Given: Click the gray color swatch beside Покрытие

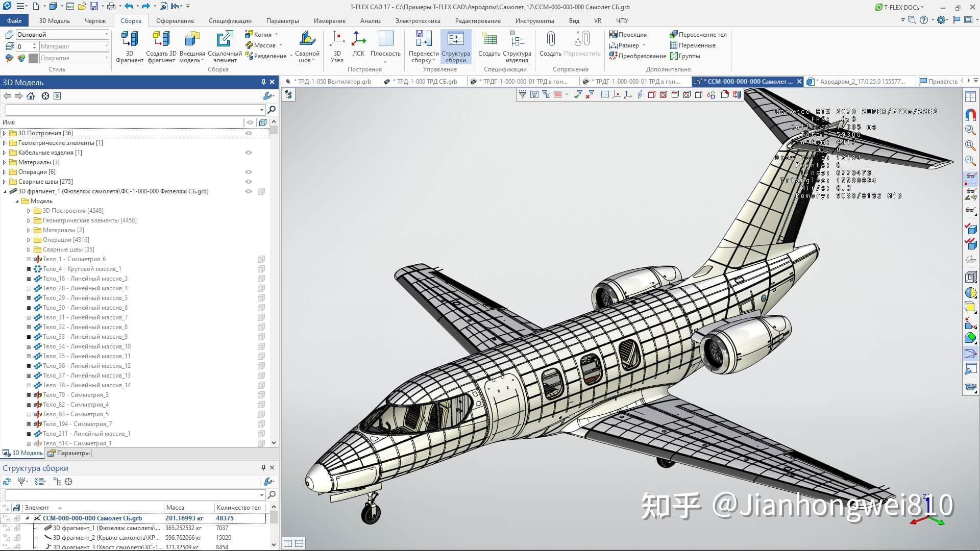Looking at the screenshot, I should coord(33,58).
